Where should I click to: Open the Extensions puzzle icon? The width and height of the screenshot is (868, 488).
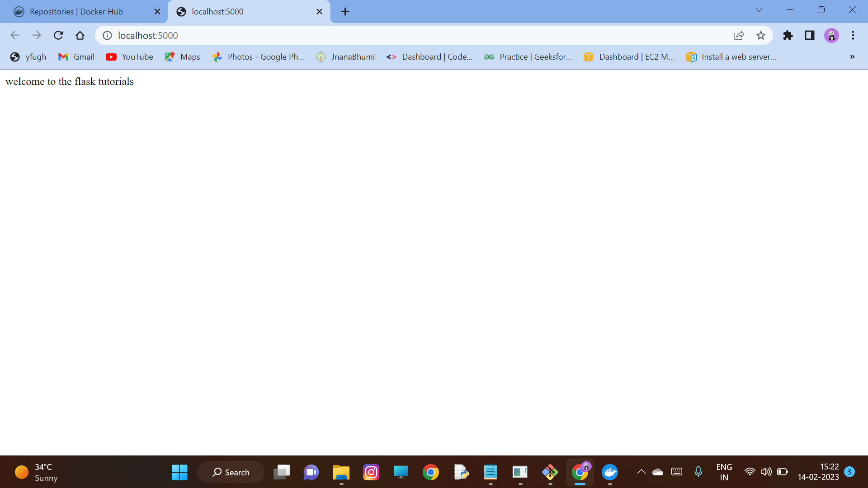788,35
